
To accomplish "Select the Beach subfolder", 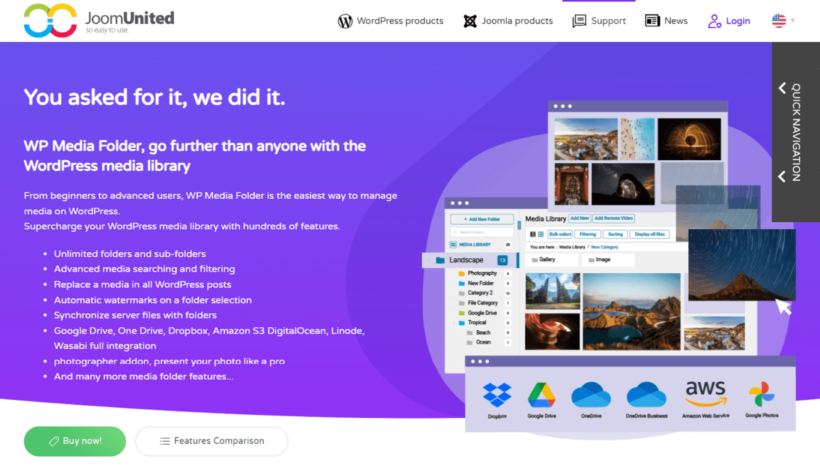I will 483,333.
